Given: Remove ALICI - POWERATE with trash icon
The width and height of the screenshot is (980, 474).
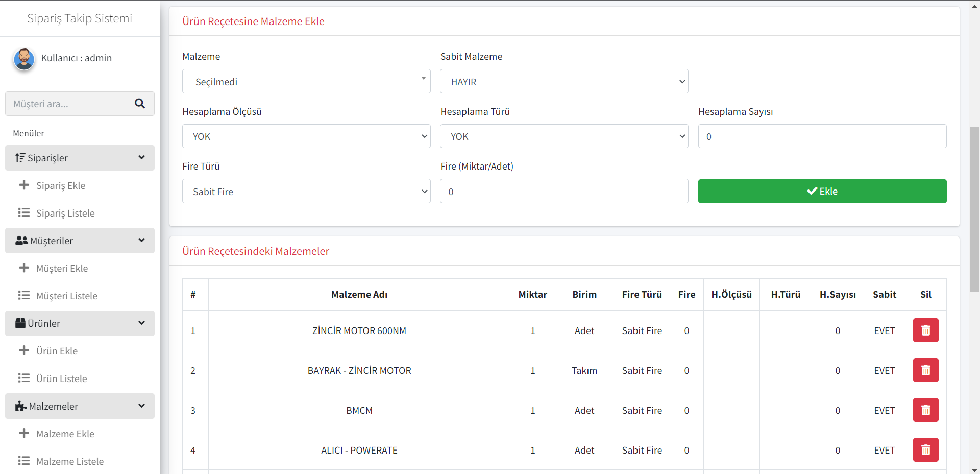Looking at the screenshot, I should click(925, 450).
